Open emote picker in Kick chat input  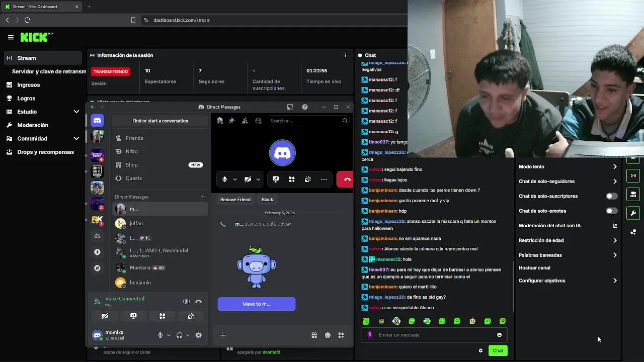click(x=499, y=335)
